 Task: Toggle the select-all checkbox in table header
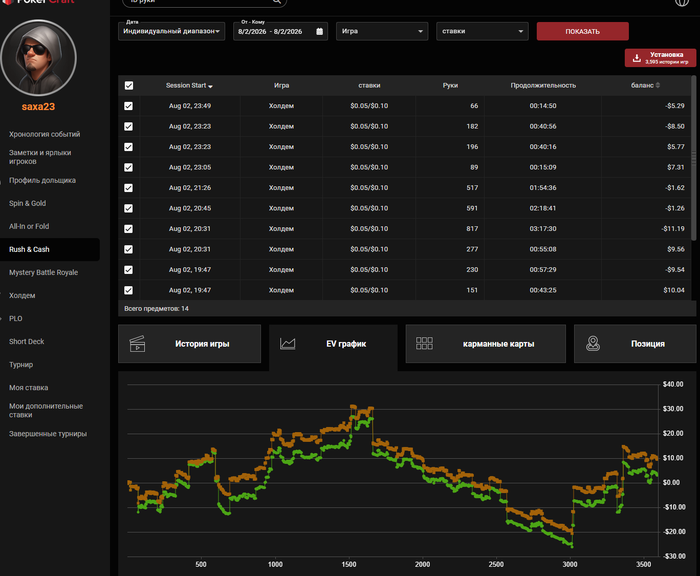[x=129, y=86]
